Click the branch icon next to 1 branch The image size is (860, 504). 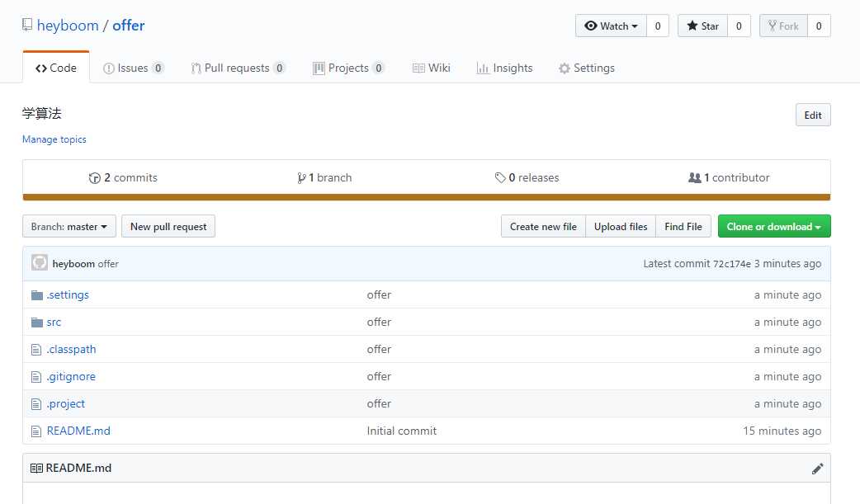[301, 178]
